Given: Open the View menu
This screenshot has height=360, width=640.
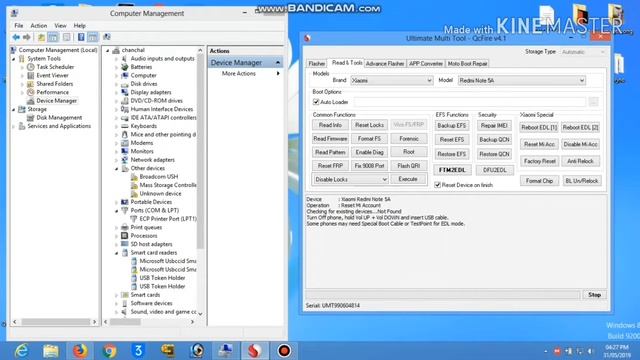Looking at the screenshot, I should [x=60, y=25].
